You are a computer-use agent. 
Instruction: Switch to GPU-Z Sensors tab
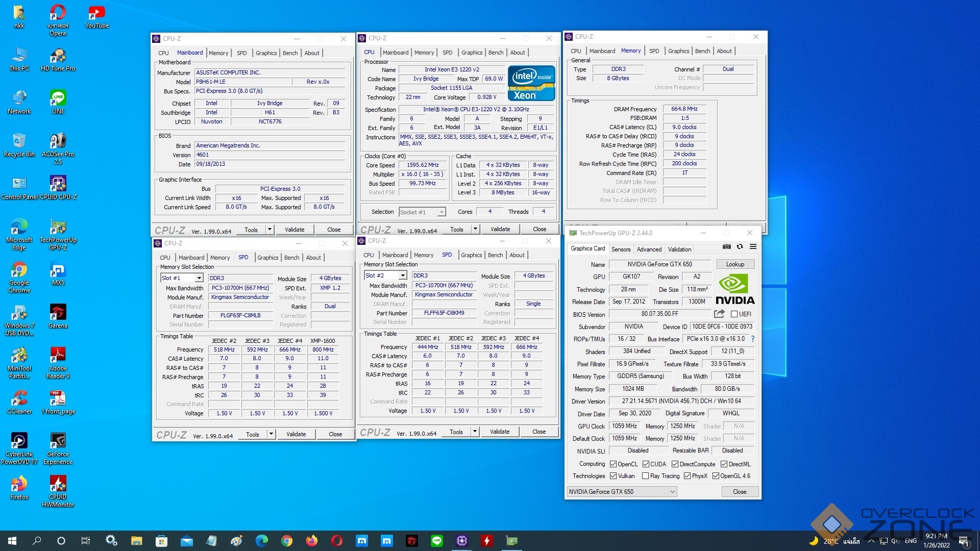point(621,249)
